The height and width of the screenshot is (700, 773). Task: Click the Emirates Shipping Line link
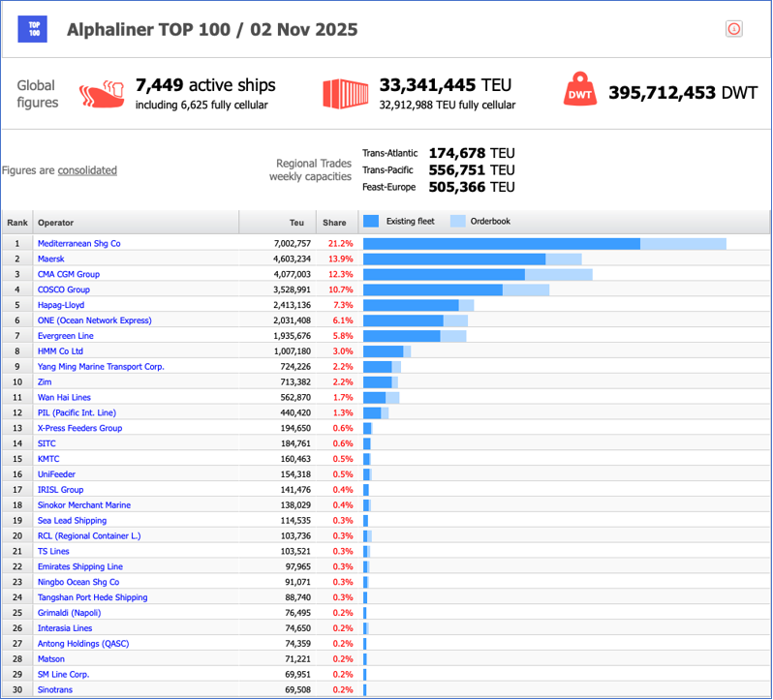click(x=79, y=566)
